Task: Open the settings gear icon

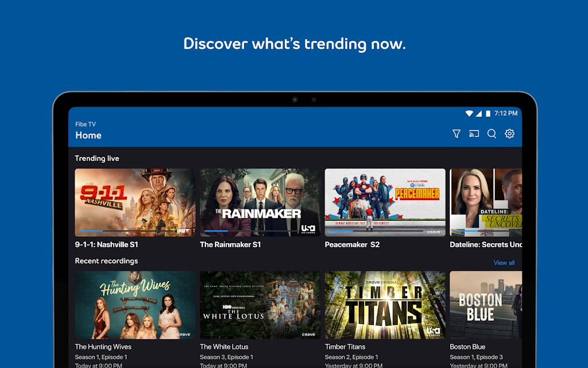Action: 509,134
